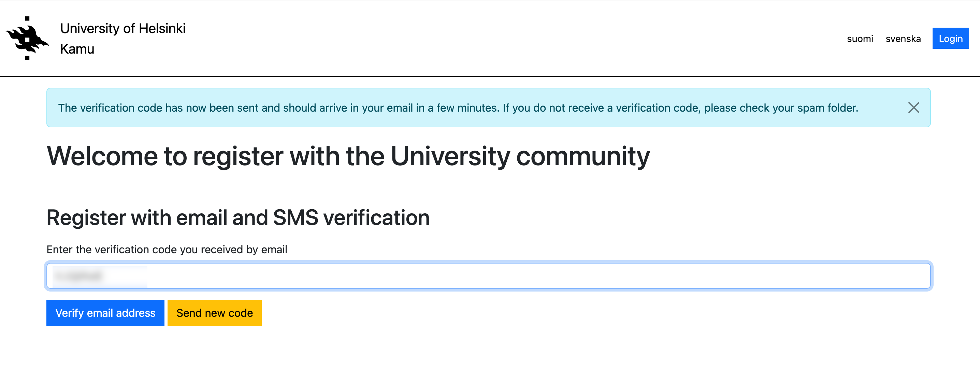The height and width of the screenshot is (368, 980).
Task: Dismiss the verification code sent alert
Action: 913,108
